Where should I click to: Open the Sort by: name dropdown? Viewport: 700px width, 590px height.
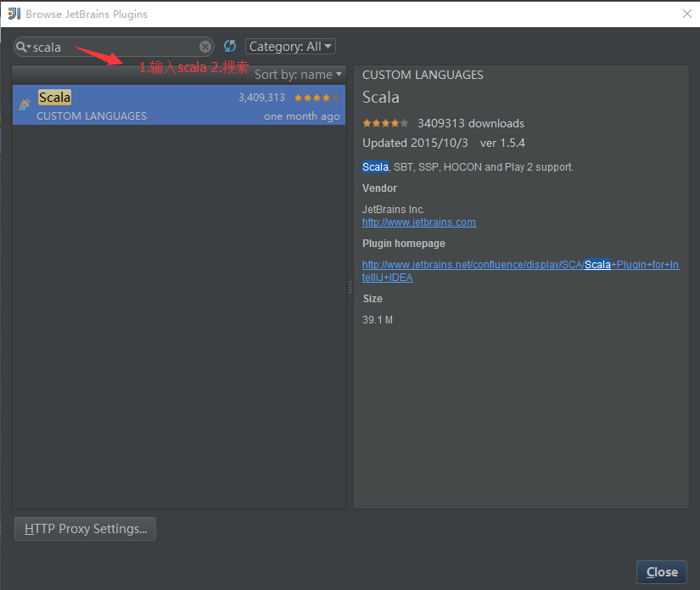(298, 75)
